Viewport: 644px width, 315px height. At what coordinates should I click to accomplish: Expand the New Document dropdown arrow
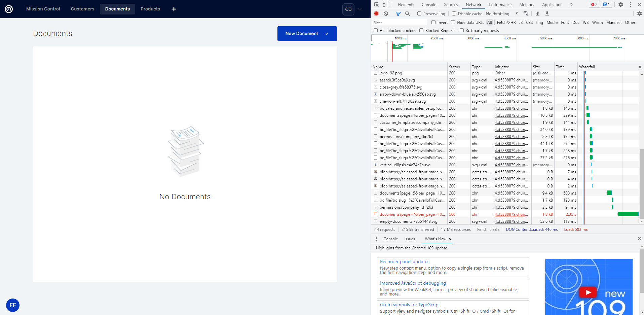326,34
